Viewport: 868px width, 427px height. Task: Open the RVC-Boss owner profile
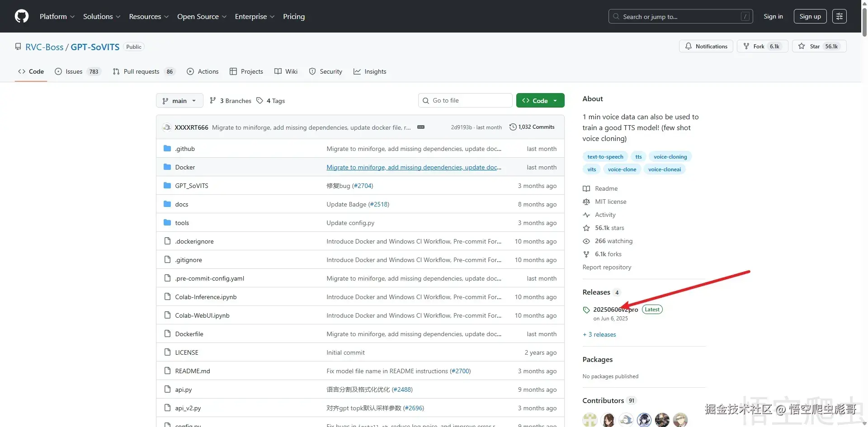[x=44, y=47]
